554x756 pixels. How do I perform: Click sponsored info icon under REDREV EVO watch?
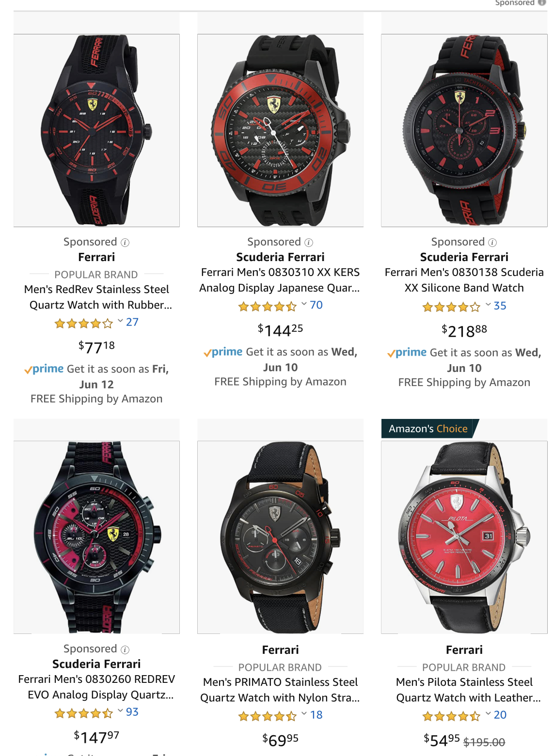click(125, 649)
